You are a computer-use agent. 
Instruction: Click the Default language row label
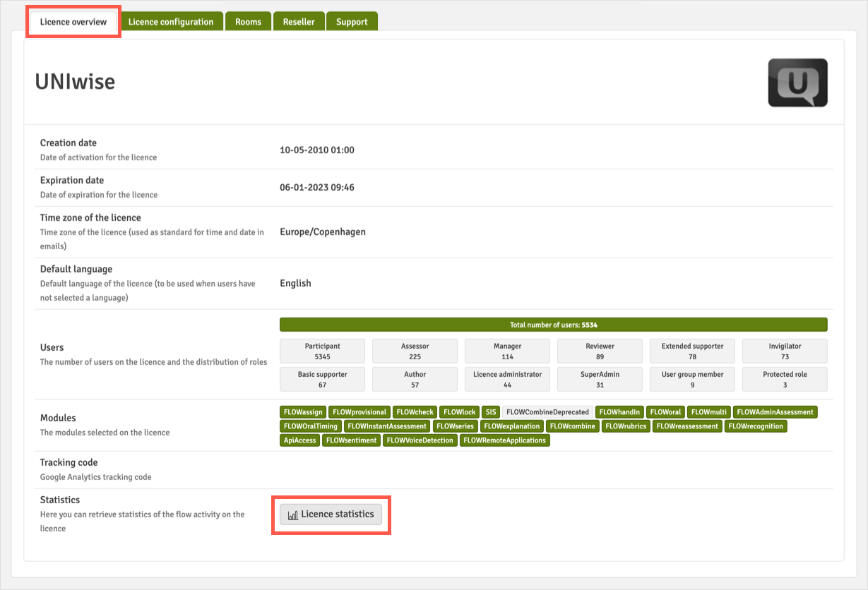pyautogui.click(x=76, y=269)
